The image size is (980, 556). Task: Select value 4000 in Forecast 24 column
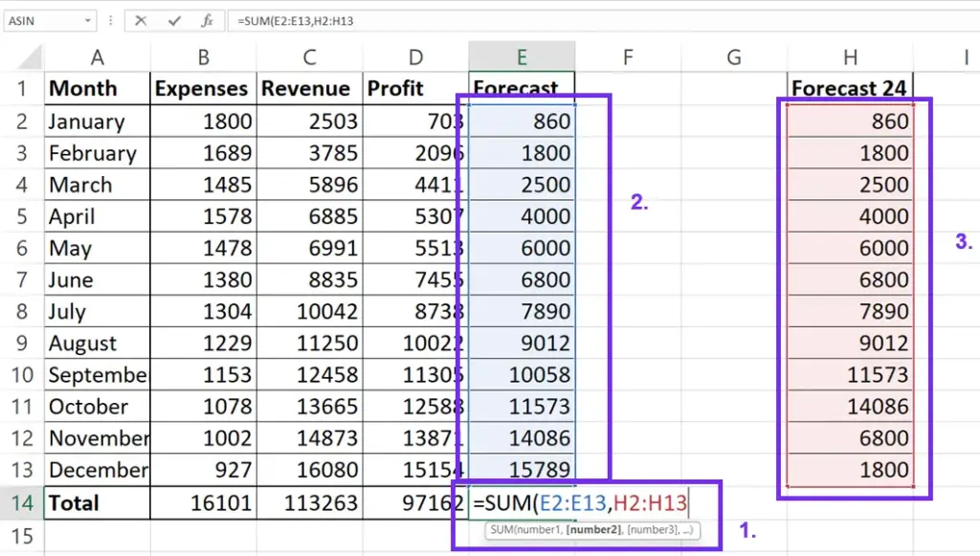tap(850, 216)
